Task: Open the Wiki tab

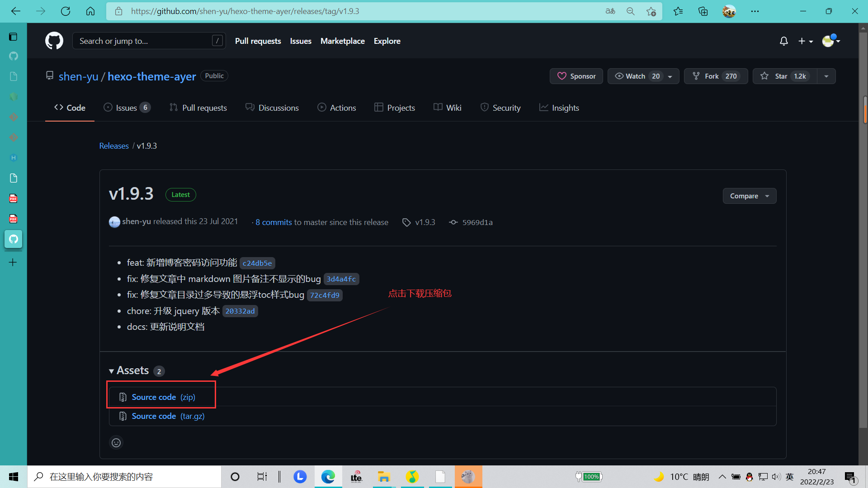Action: 448,108
